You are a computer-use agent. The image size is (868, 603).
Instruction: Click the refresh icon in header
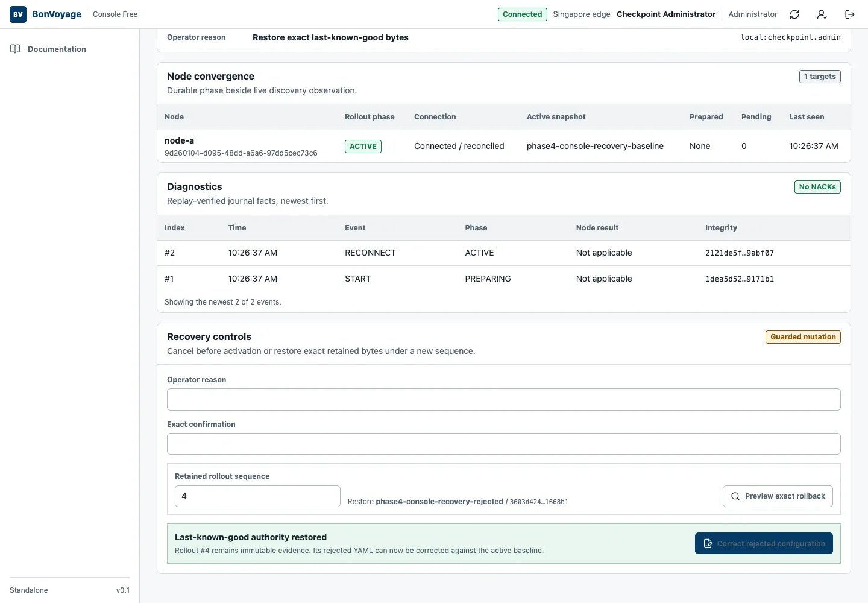(794, 14)
